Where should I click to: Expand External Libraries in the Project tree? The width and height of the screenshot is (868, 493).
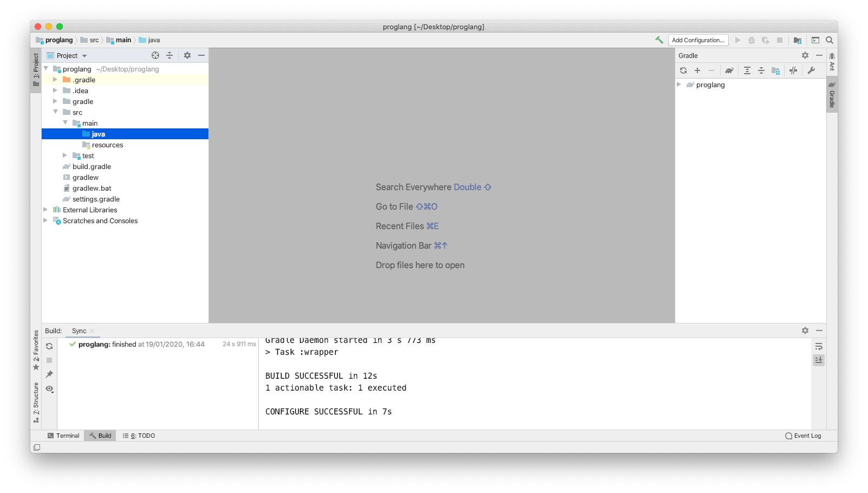tap(45, 210)
